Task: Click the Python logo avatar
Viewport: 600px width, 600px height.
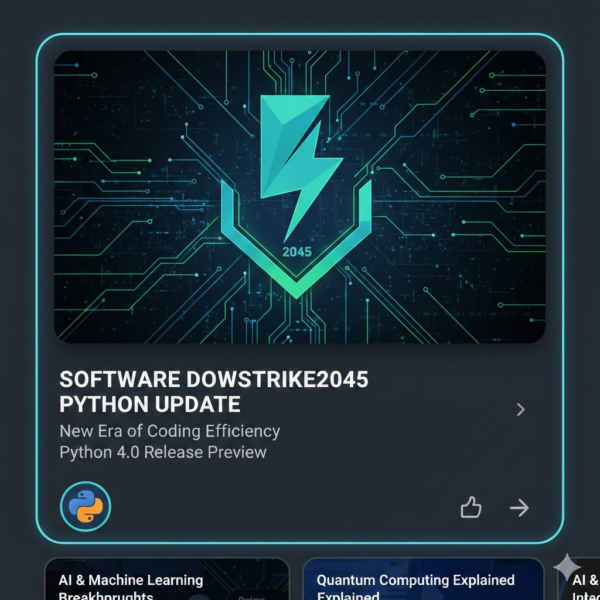Action: click(x=86, y=506)
